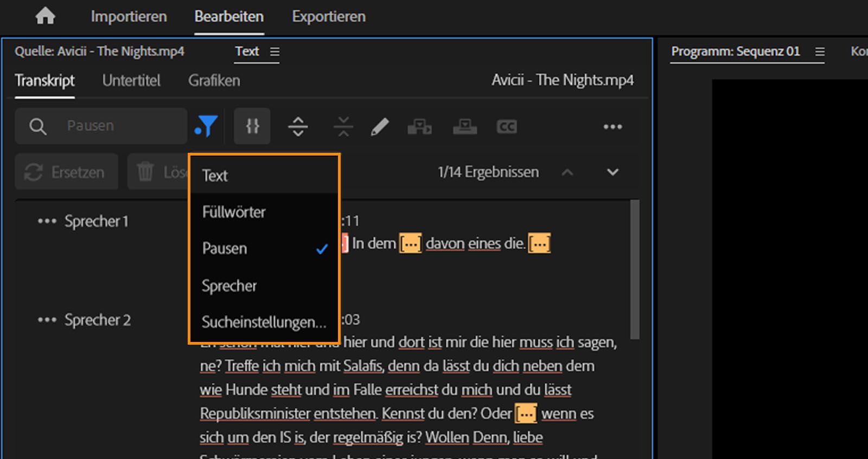Click the Ersetzen button
The width and height of the screenshot is (868, 459).
click(66, 172)
